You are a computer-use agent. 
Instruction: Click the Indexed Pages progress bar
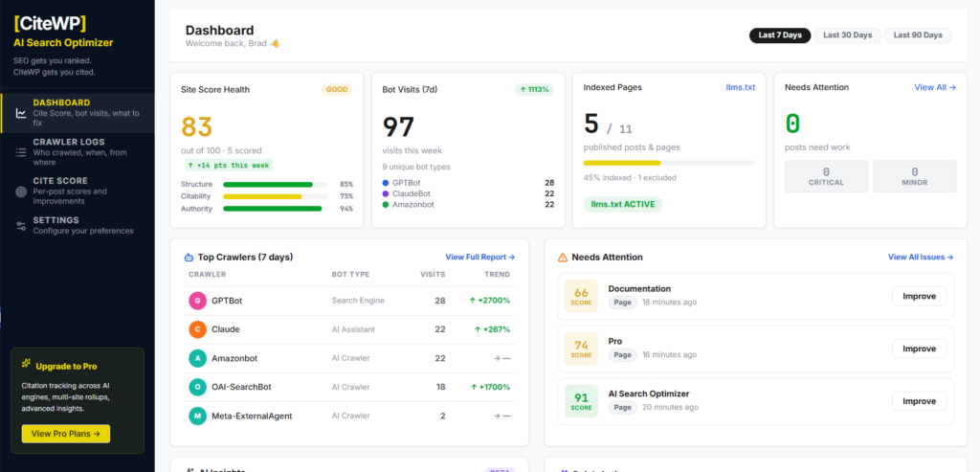(669, 163)
